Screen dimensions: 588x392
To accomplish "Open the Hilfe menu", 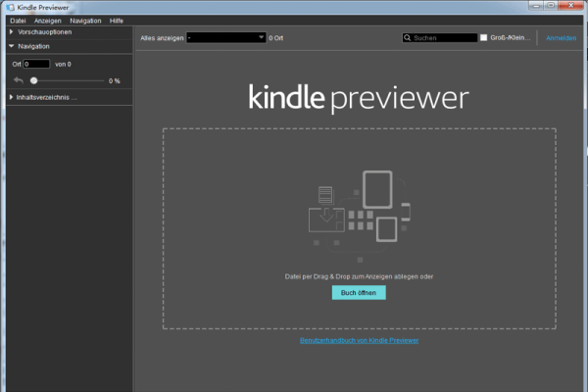I will (x=117, y=21).
